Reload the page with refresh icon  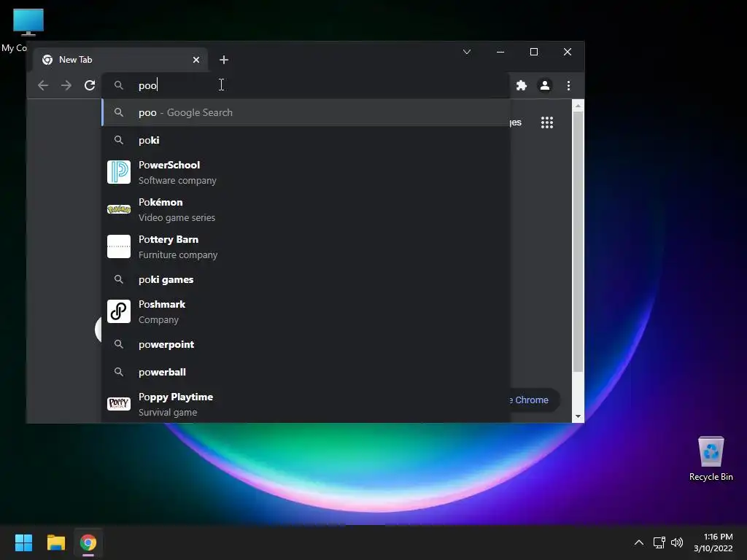click(90, 85)
